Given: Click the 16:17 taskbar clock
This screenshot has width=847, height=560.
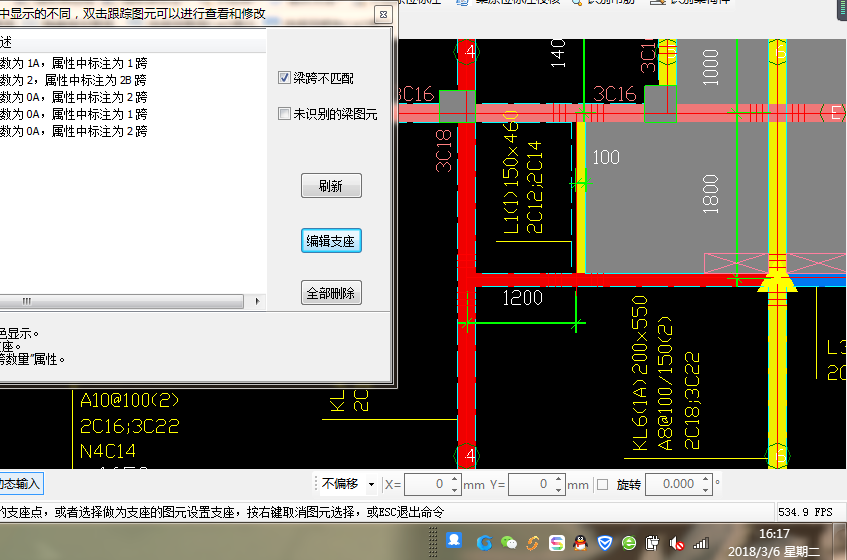Looking at the screenshot, I should (774, 534).
